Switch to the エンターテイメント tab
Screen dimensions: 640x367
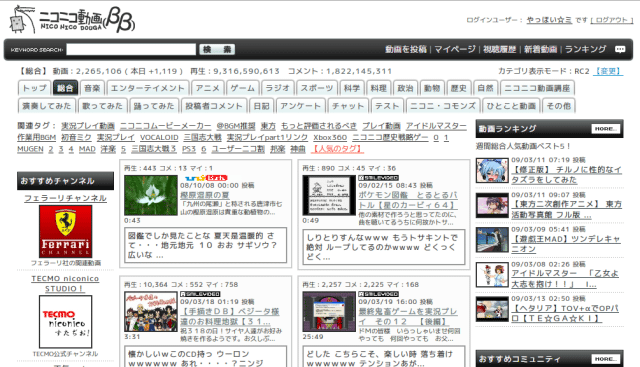pos(148,88)
